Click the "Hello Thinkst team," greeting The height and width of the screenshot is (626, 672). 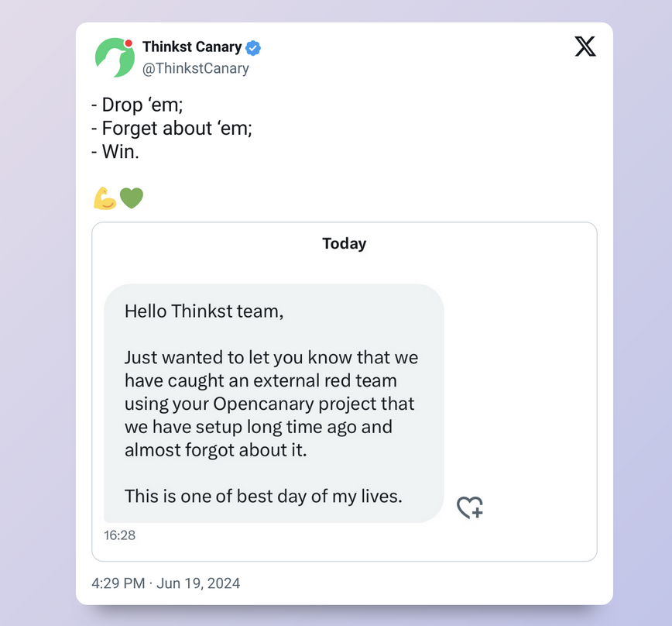(204, 311)
